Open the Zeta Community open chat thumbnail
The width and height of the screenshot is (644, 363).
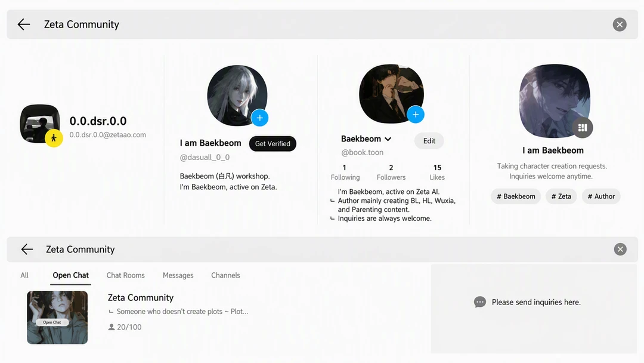point(57,318)
